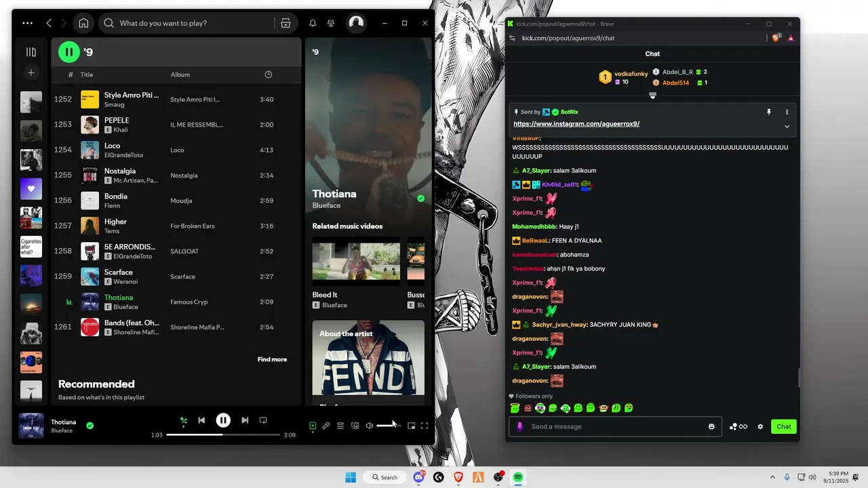Sort tracks by Title column header
This screenshot has height=488, width=868.
87,75
